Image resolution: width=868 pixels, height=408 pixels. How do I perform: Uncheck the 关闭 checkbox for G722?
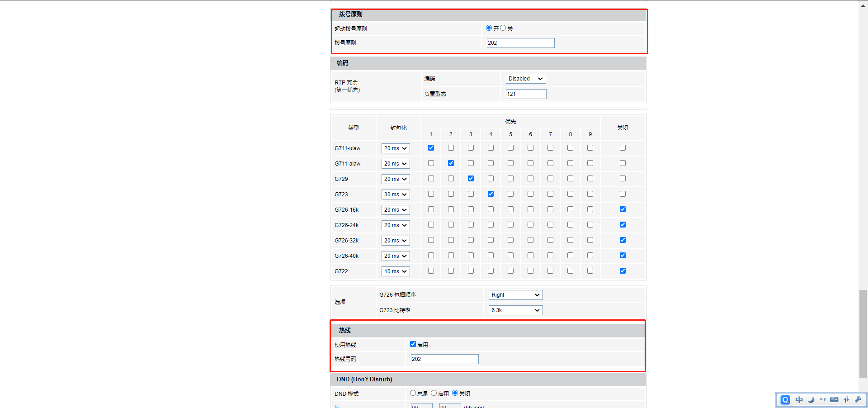click(x=623, y=271)
